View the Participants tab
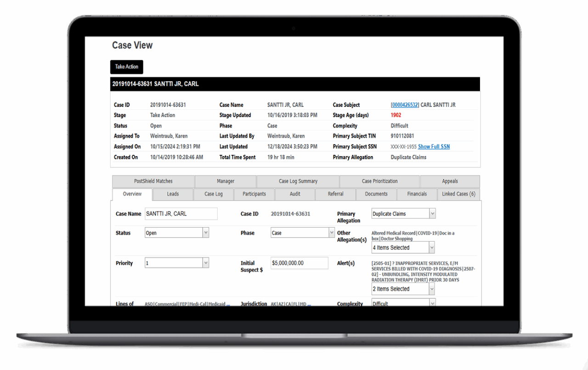This screenshot has width=588, height=370. tap(254, 194)
